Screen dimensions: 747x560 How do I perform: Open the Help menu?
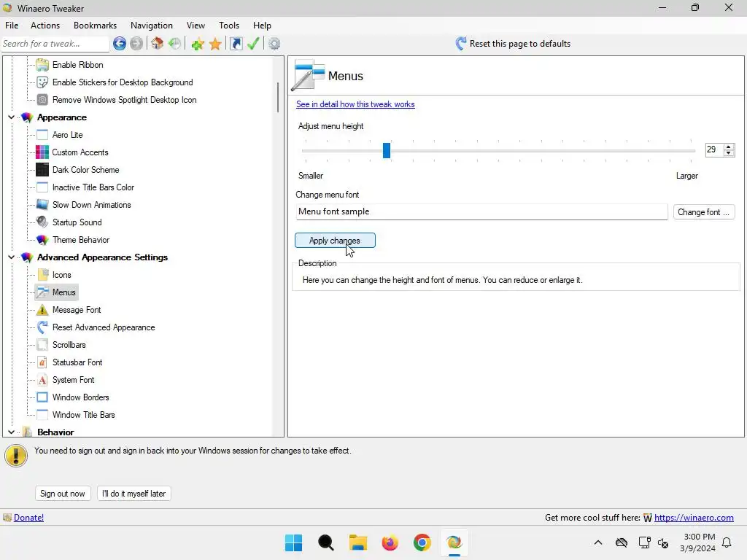(262, 26)
